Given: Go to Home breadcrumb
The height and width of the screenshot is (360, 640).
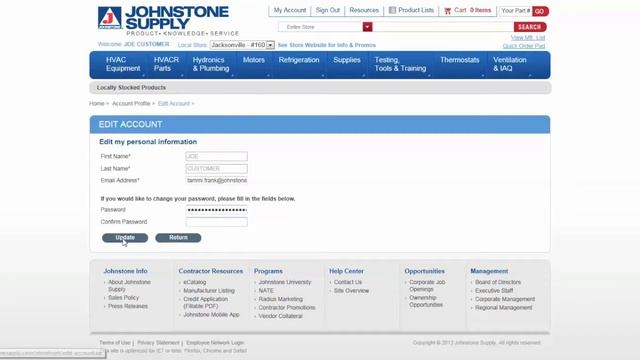Looking at the screenshot, I should tap(97, 104).
